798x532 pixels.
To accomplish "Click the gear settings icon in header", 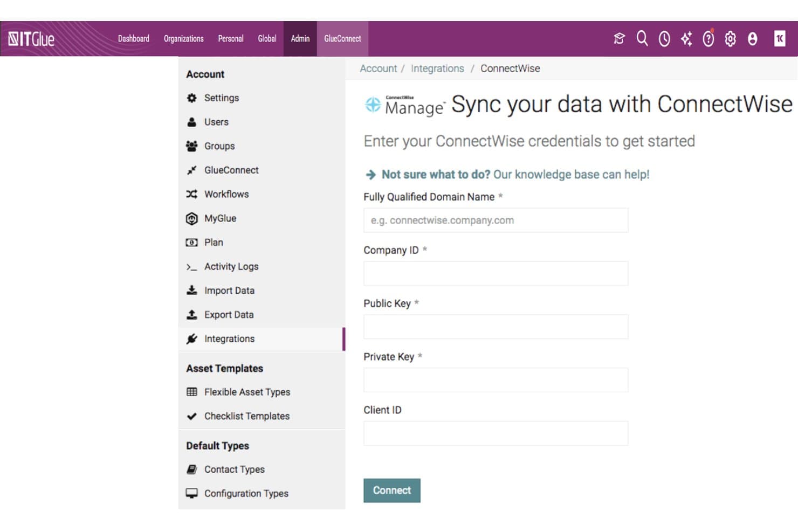I will (730, 38).
